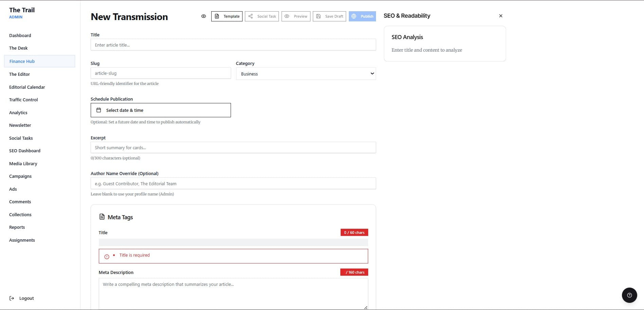Close the SEO & Readability panel
This screenshot has width=644, height=310.
tap(500, 16)
